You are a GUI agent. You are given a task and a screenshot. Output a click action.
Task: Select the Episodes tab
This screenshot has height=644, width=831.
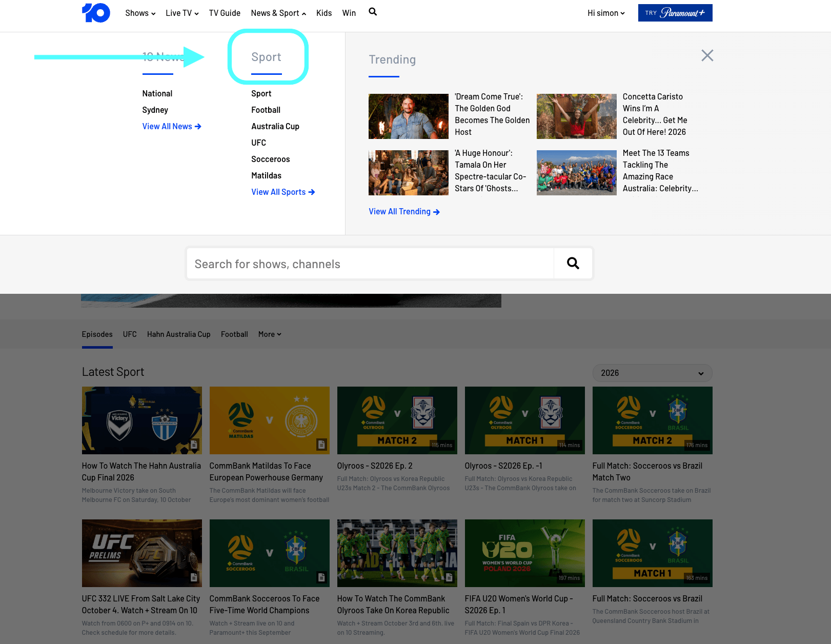(x=97, y=334)
